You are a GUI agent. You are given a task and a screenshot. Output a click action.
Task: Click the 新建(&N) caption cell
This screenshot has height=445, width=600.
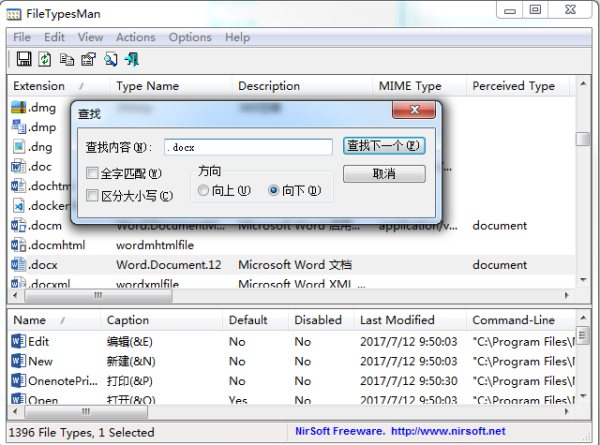131,361
